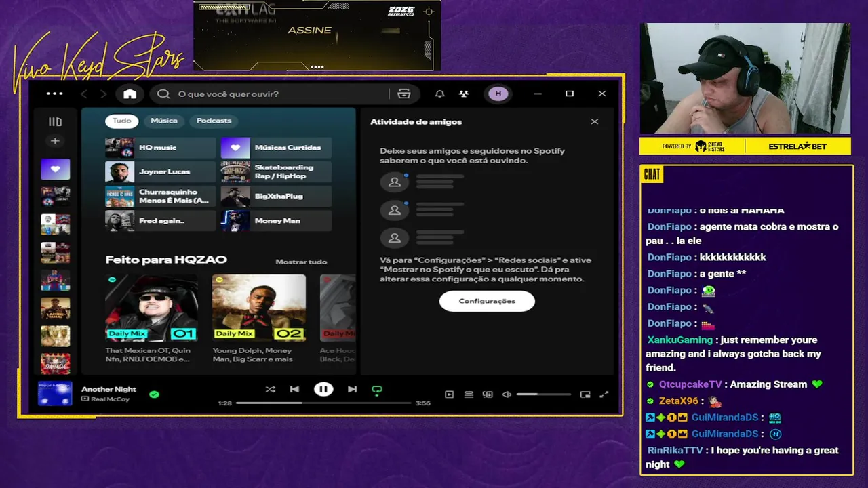Open the Joyner Lucas shortcut
This screenshot has height=488, width=868.
click(x=161, y=172)
